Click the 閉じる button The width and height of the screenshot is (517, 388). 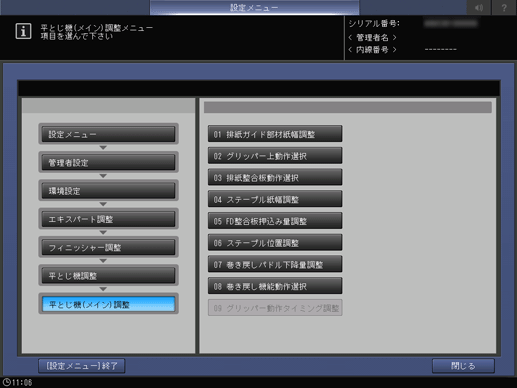pyautogui.click(x=463, y=366)
